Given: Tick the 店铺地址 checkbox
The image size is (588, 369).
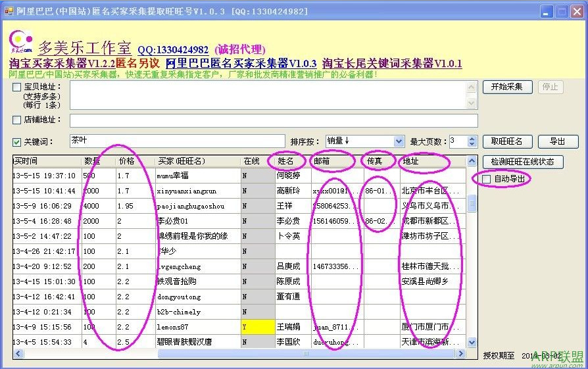Looking at the screenshot, I should [17, 120].
